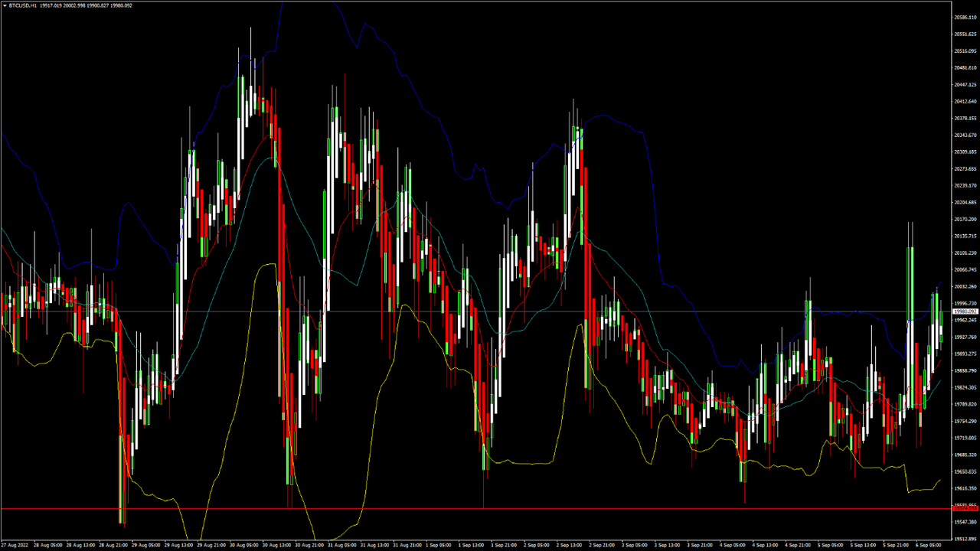
Task: Click the gray current-price horizontal line
Action: [536, 311]
